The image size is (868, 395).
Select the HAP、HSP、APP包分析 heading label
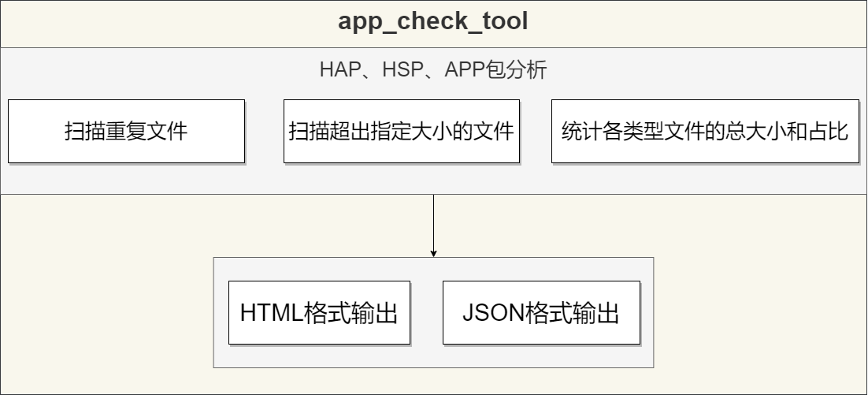(433, 70)
